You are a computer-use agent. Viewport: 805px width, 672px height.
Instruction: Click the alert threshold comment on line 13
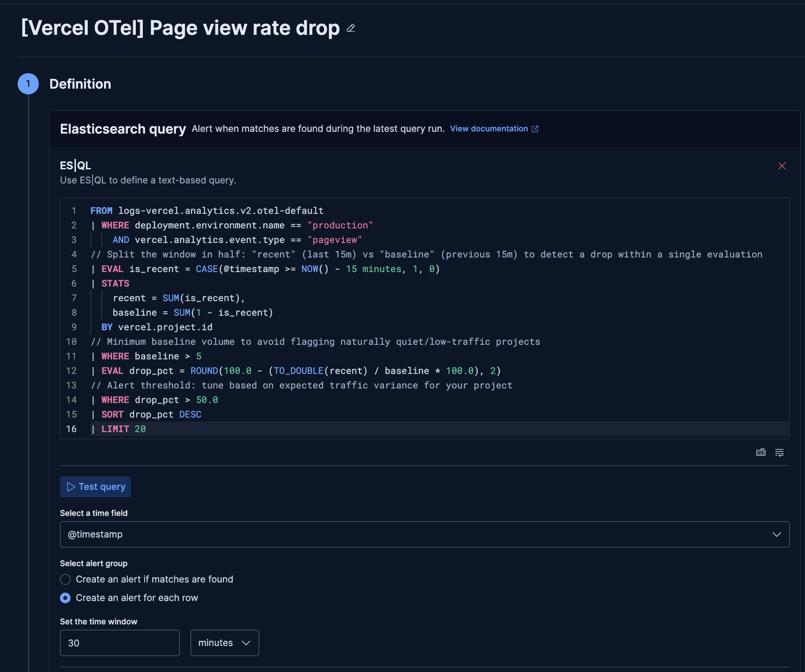tap(302, 385)
